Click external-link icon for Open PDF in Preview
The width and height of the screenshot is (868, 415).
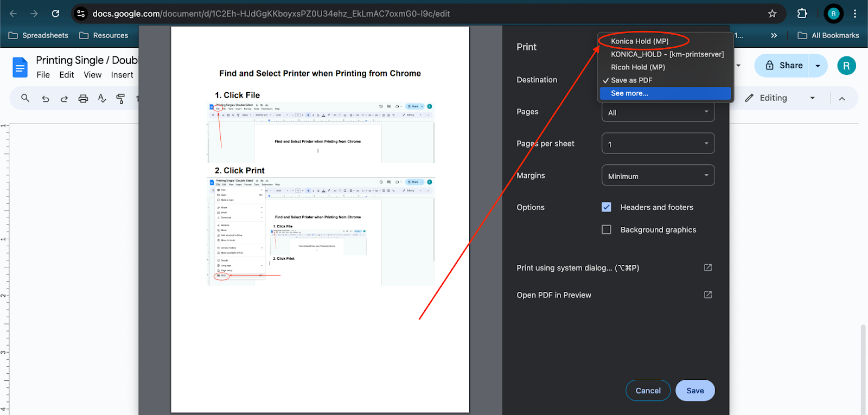click(708, 295)
